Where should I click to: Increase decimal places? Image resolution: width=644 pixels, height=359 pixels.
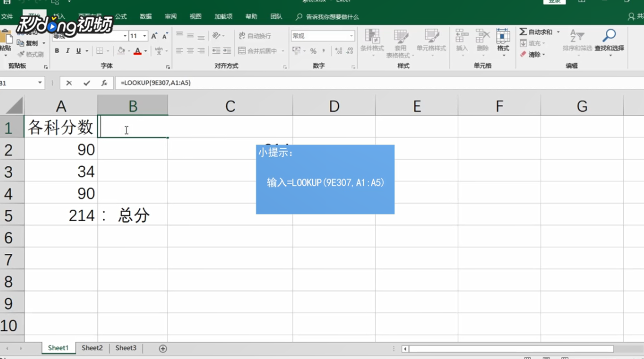point(339,51)
